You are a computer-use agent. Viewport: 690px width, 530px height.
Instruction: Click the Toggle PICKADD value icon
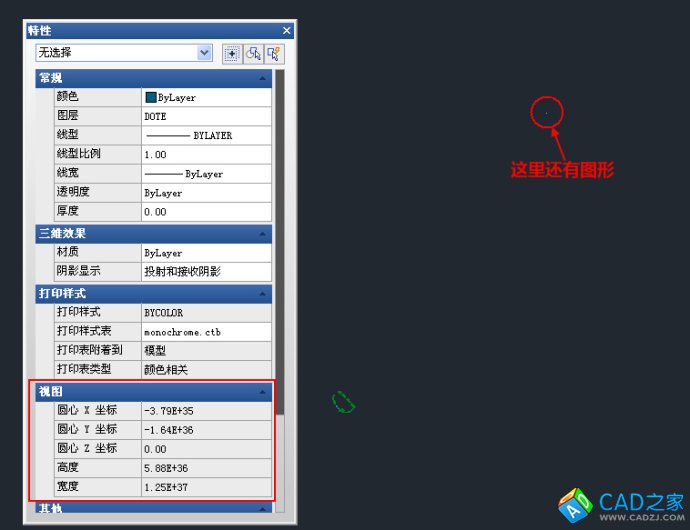tap(231, 53)
